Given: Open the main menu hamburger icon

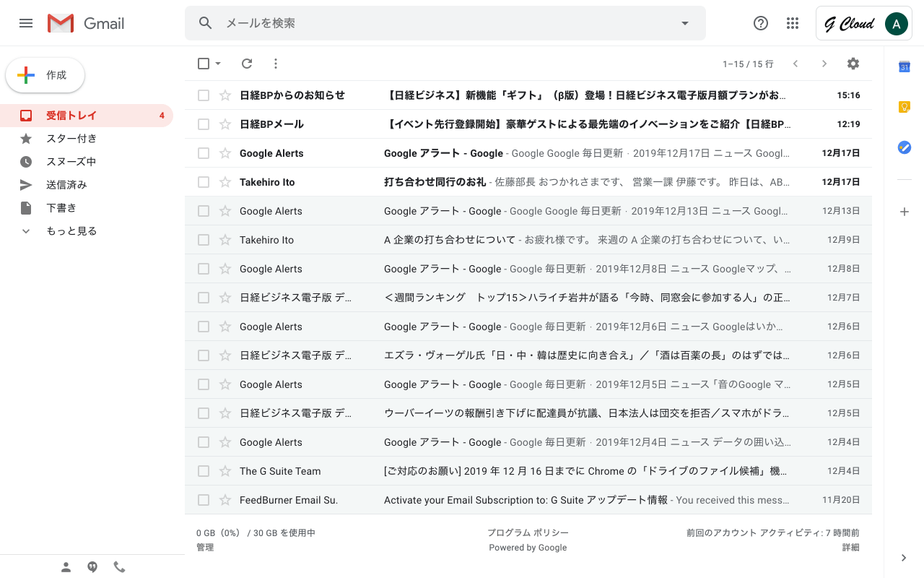Looking at the screenshot, I should (26, 23).
